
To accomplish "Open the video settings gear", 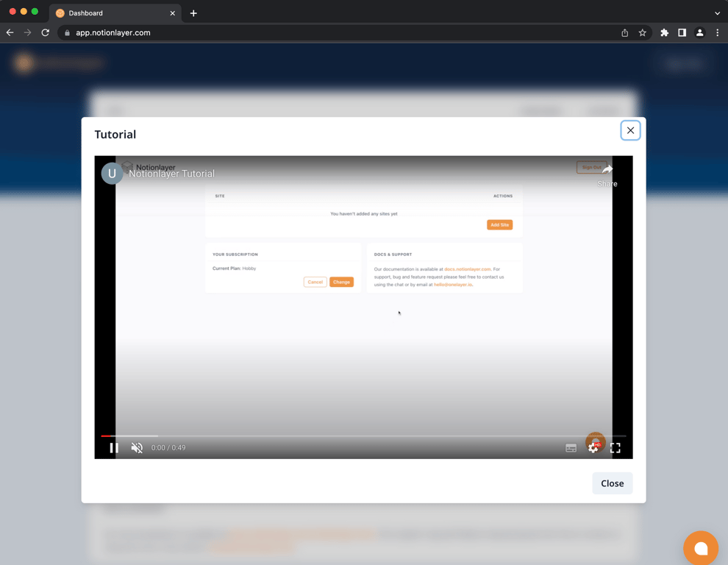I will (593, 447).
